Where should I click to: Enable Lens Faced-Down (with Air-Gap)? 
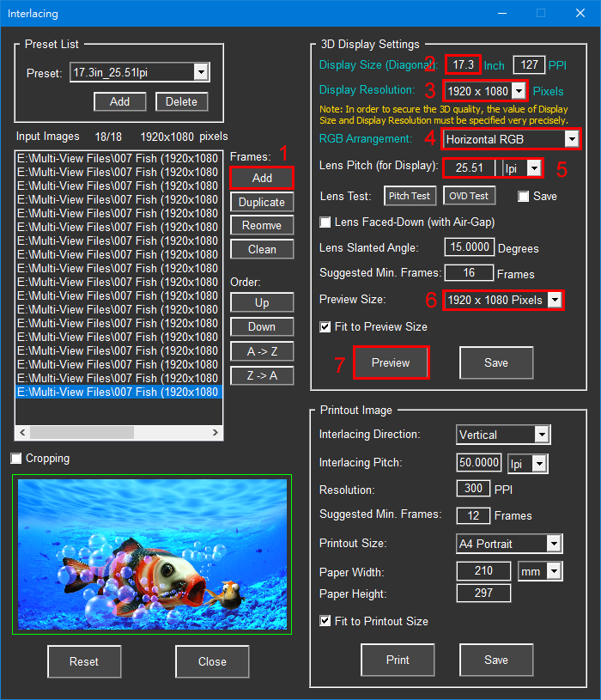[x=325, y=222]
